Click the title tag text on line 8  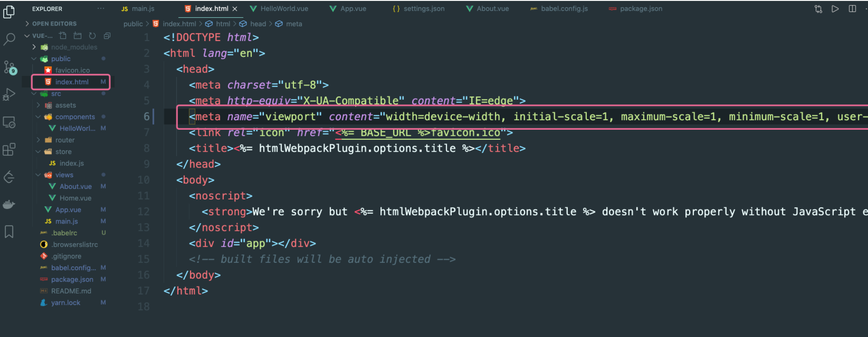tap(357, 148)
